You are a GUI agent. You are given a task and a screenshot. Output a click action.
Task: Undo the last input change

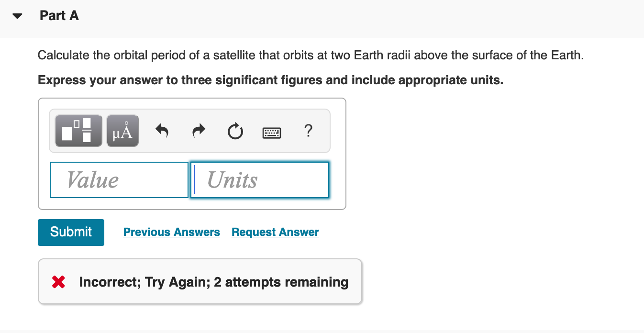pyautogui.click(x=162, y=131)
